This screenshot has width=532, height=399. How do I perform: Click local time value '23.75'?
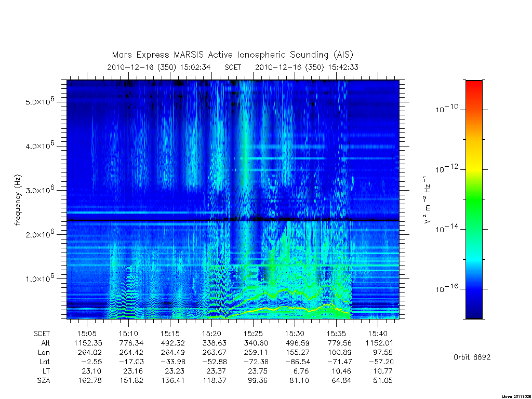click(x=258, y=371)
